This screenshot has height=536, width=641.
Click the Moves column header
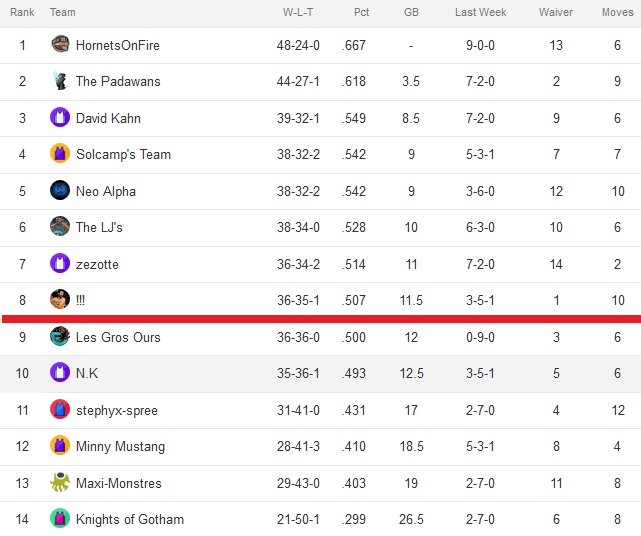point(618,12)
